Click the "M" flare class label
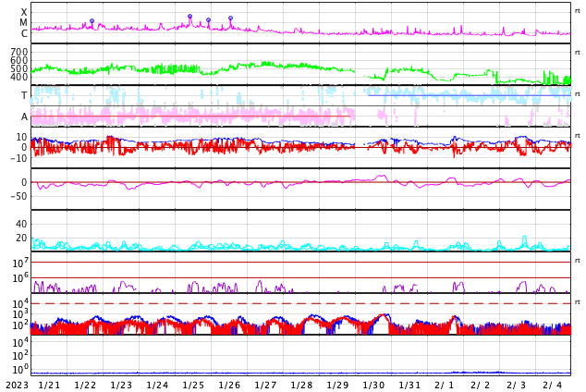This screenshot has height=392, width=586. click(x=23, y=23)
